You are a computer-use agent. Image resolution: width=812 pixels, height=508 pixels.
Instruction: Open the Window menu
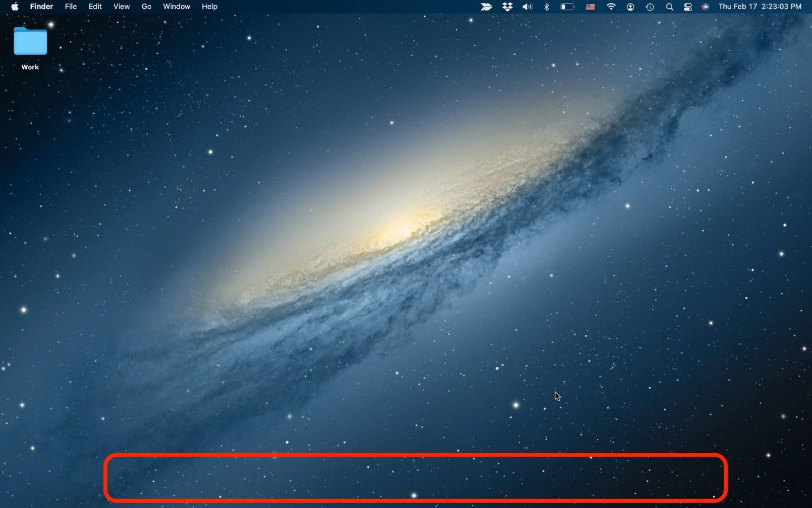[x=176, y=7]
